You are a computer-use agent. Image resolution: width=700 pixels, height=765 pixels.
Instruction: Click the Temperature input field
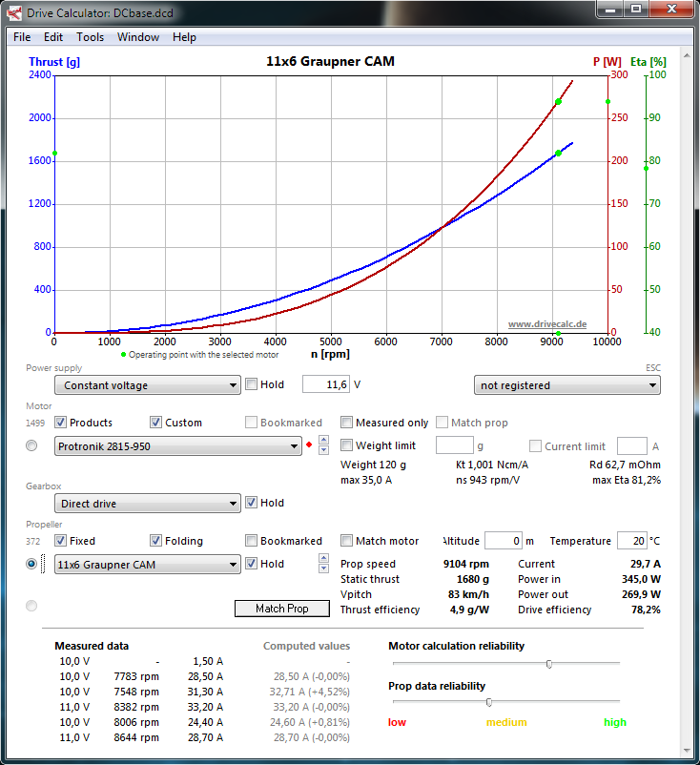pyautogui.click(x=632, y=541)
